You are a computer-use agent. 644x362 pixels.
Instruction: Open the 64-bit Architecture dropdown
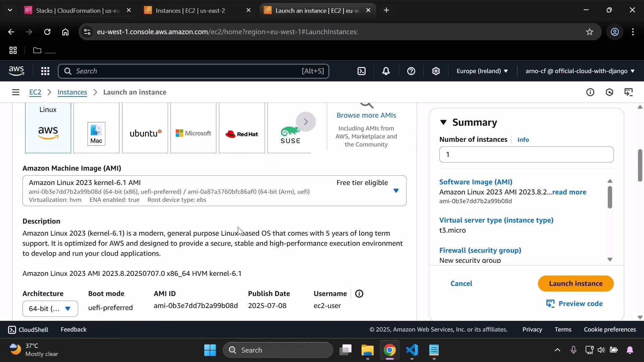50,309
